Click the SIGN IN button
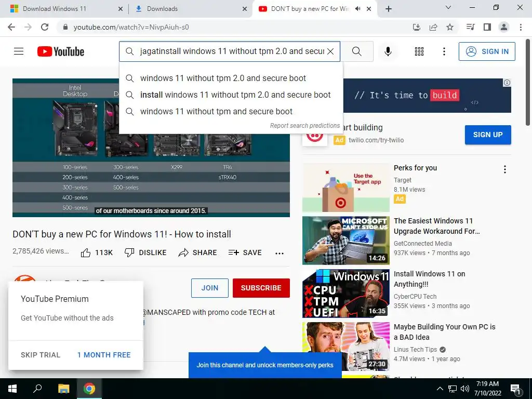The image size is (532, 399). [487, 51]
